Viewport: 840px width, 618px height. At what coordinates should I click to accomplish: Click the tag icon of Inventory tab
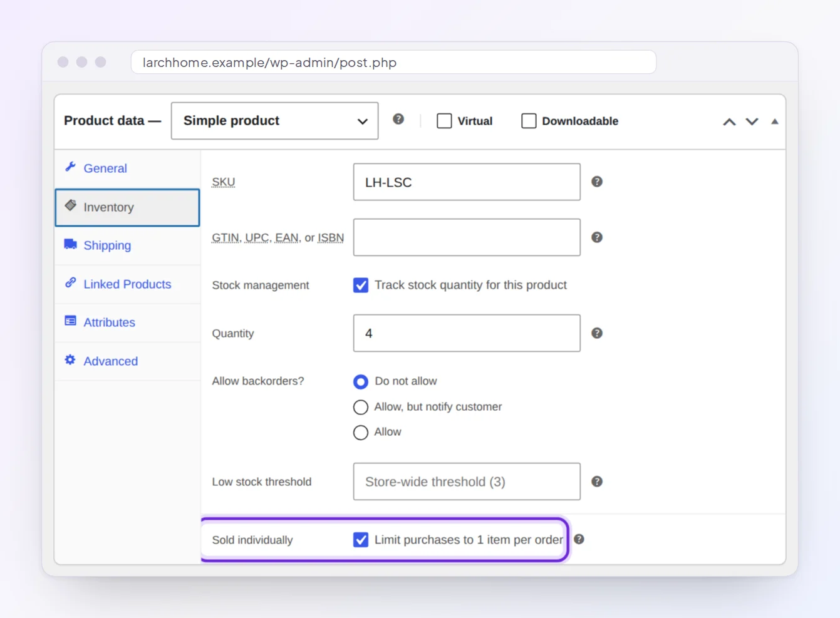click(x=70, y=205)
